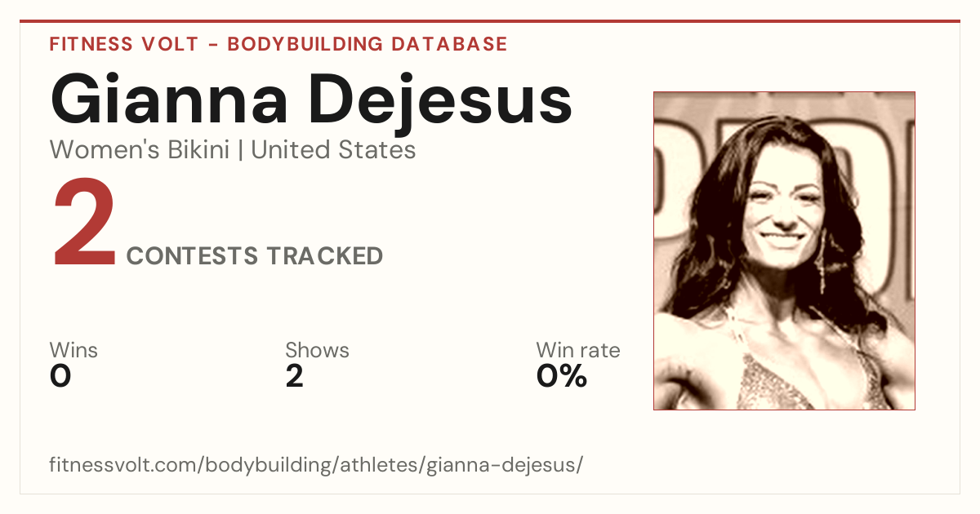Click the Wins value 0
This screenshot has width=980, height=514.
[x=60, y=376]
